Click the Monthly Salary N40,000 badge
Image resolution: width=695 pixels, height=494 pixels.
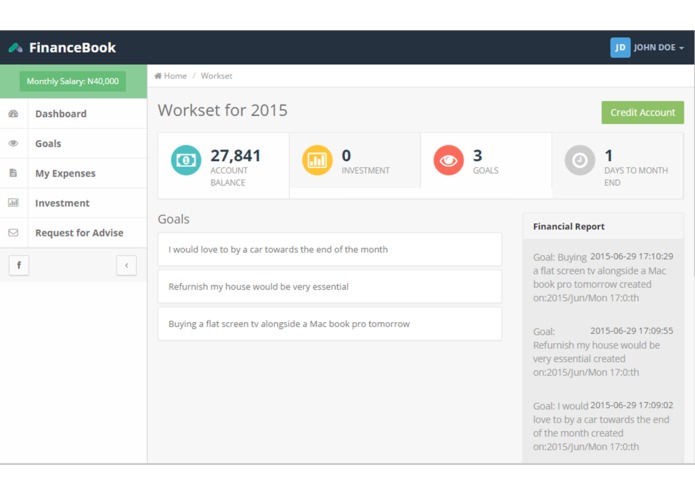coord(73,82)
